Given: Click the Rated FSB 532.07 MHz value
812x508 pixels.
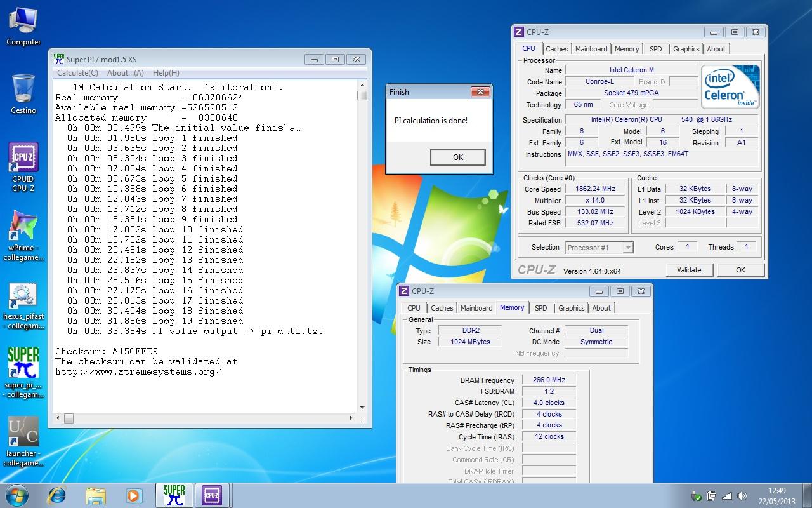Looking at the screenshot, I should click(595, 224).
